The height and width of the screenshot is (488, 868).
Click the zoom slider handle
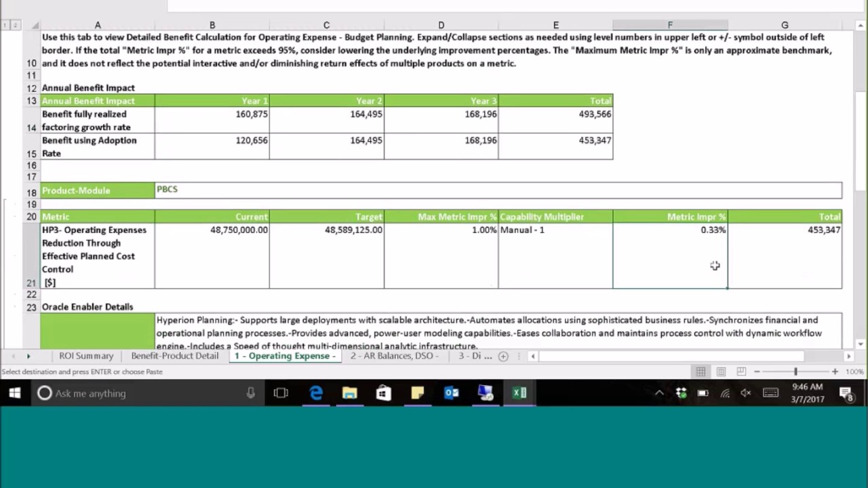coord(795,371)
